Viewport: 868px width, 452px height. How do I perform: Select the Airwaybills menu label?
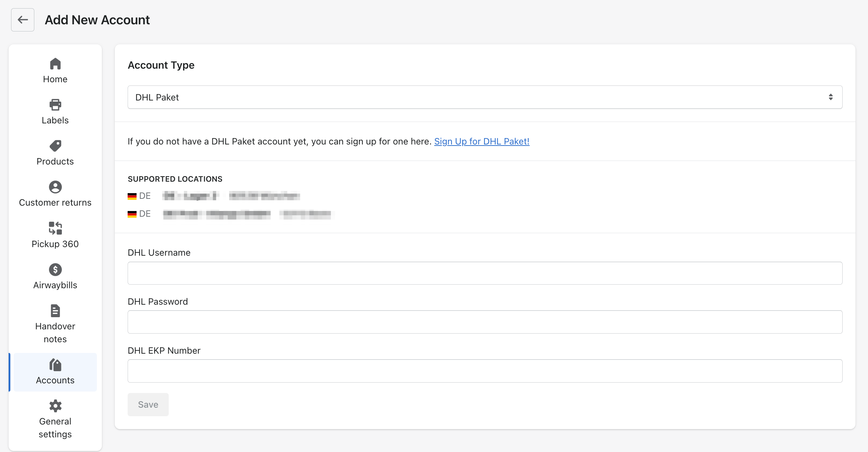point(55,285)
